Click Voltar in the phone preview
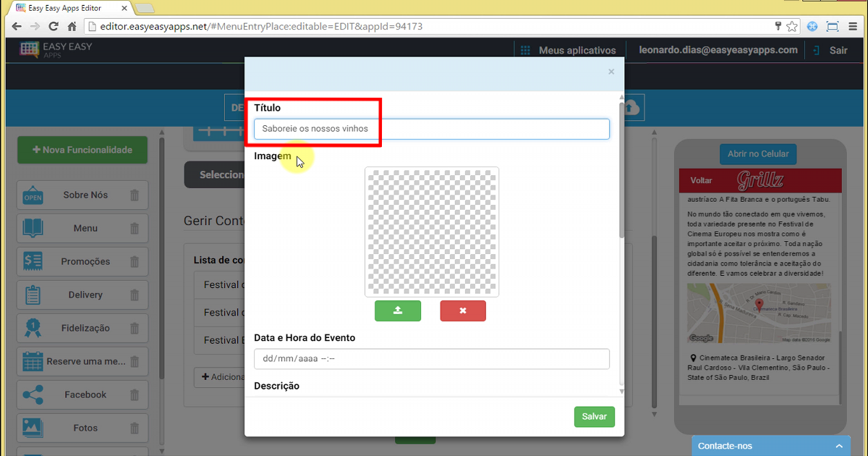This screenshot has height=456, width=868. pyautogui.click(x=701, y=180)
